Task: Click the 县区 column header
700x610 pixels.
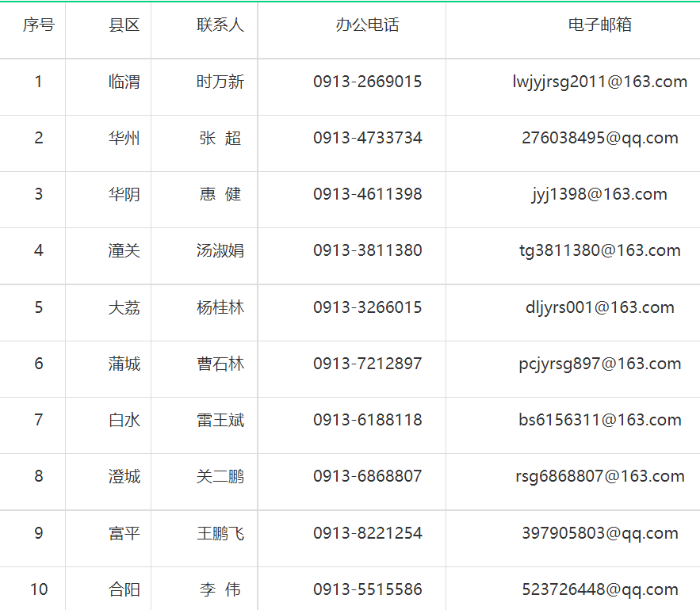Action: 124,25
